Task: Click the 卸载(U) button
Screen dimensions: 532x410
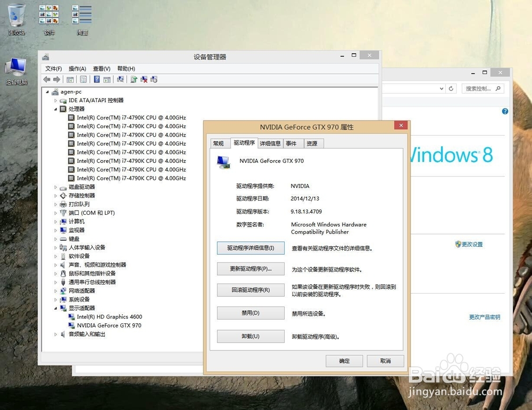Action: pos(251,337)
